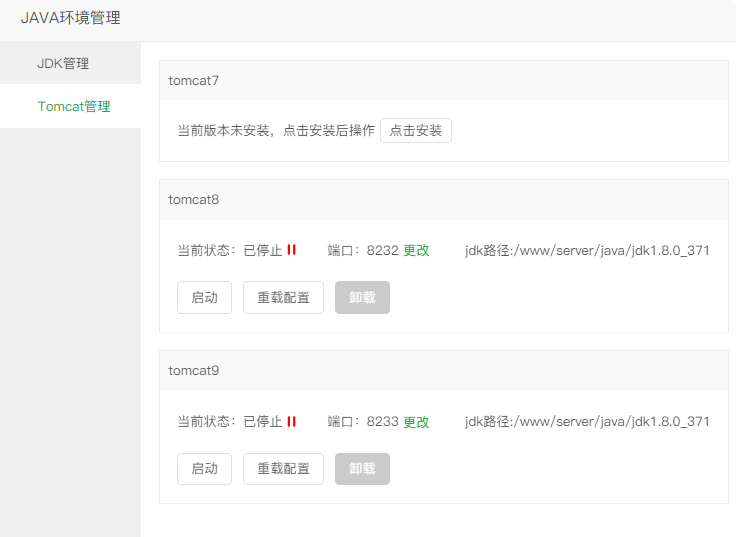Click tomcat8 当前状态 已停止 text

(230, 250)
